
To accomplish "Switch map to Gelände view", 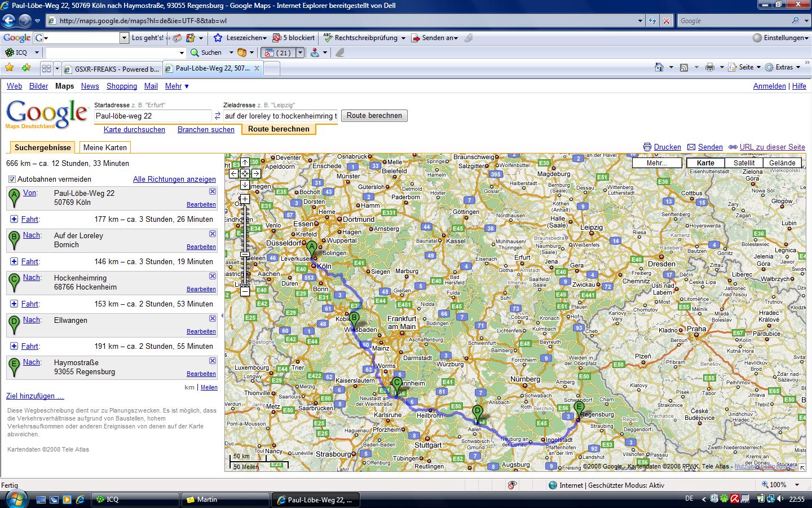I will [782, 163].
